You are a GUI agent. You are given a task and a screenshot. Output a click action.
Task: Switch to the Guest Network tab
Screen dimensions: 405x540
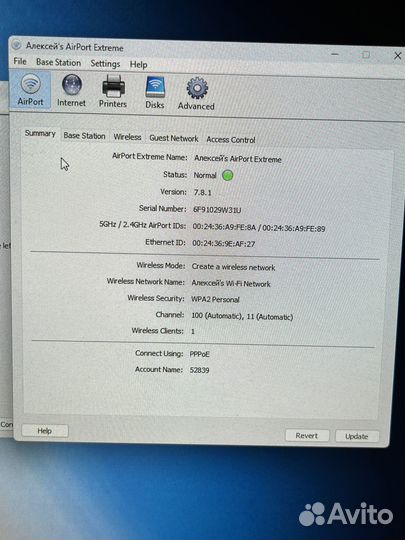click(x=174, y=138)
